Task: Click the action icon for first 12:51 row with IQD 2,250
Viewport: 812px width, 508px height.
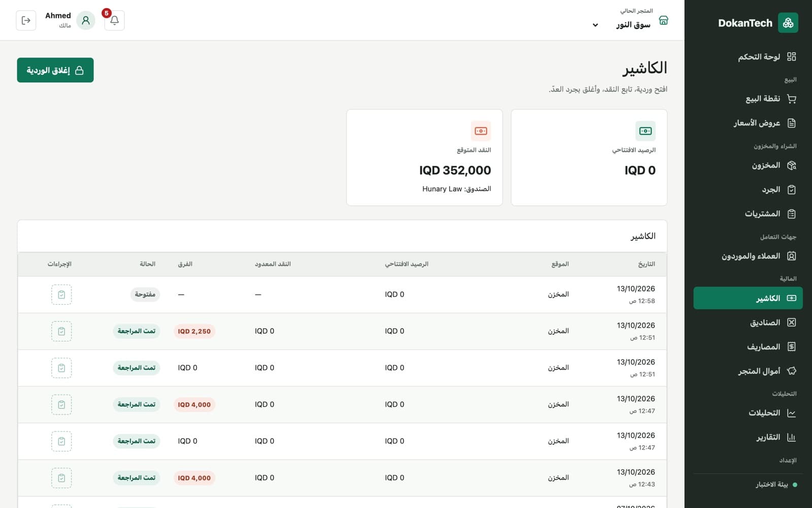Action: pyautogui.click(x=61, y=331)
